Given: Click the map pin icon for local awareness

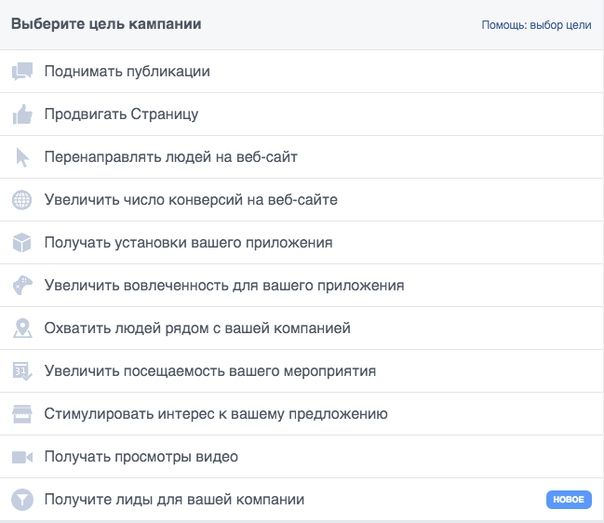Looking at the screenshot, I should click(22, 328).
